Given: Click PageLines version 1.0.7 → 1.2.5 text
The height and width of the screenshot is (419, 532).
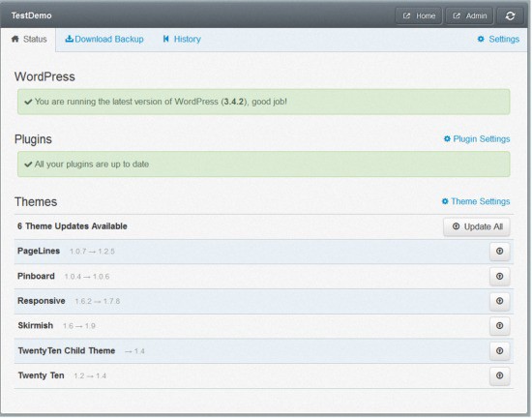Looking at the screenshot, I should pos(92,252).
